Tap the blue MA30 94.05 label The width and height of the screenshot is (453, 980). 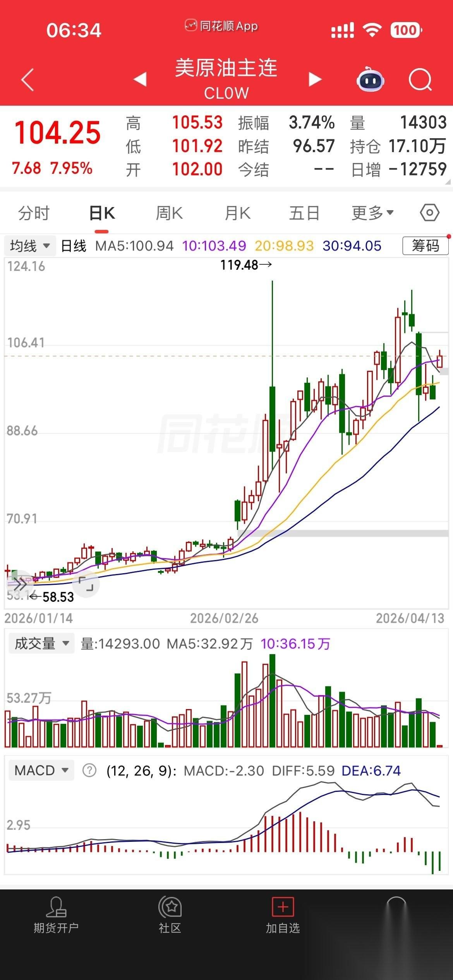[x=352, y=246]
